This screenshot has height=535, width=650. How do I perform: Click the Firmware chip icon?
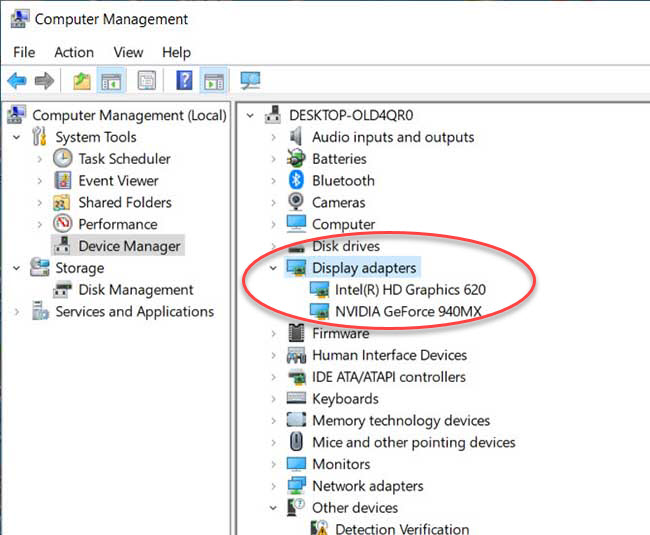pyautogui.click(x=296, y=333)
